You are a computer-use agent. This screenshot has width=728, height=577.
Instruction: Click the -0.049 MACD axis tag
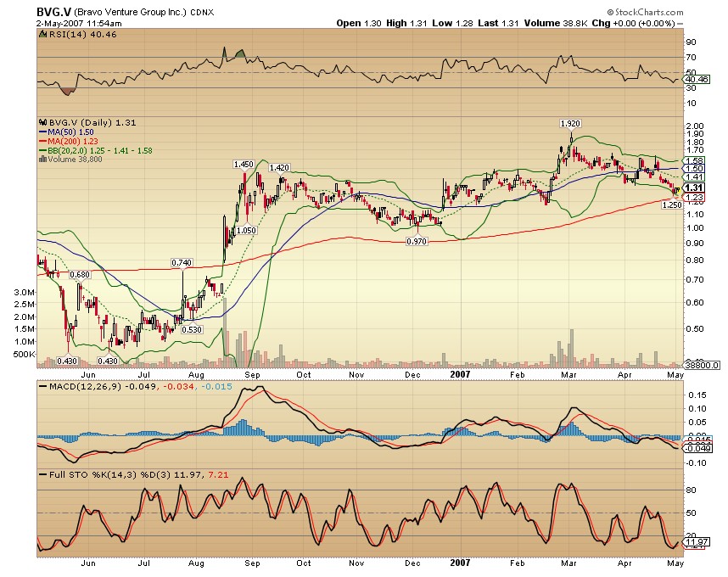(x=698, y=448)
